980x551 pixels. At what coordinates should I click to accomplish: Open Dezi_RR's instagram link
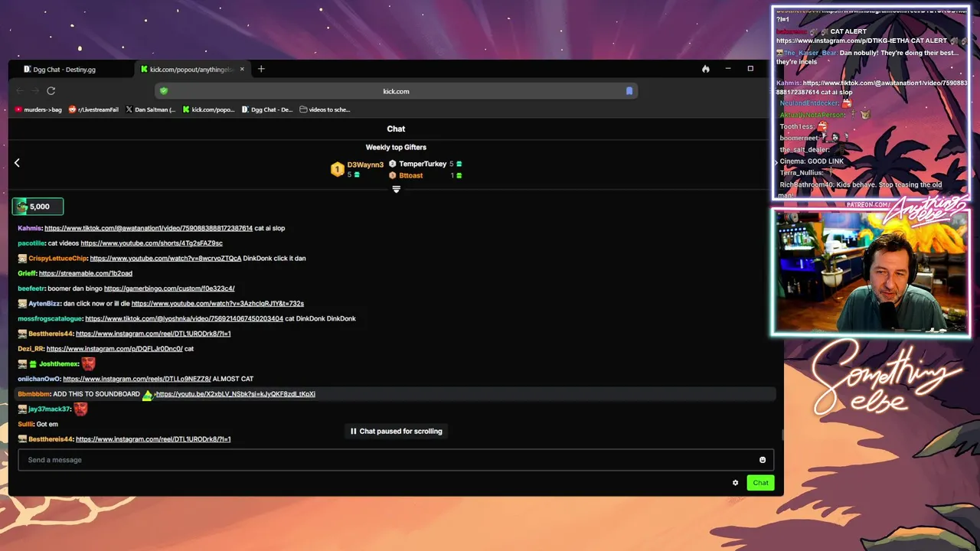pyautogui.click(x=115, y=349)
